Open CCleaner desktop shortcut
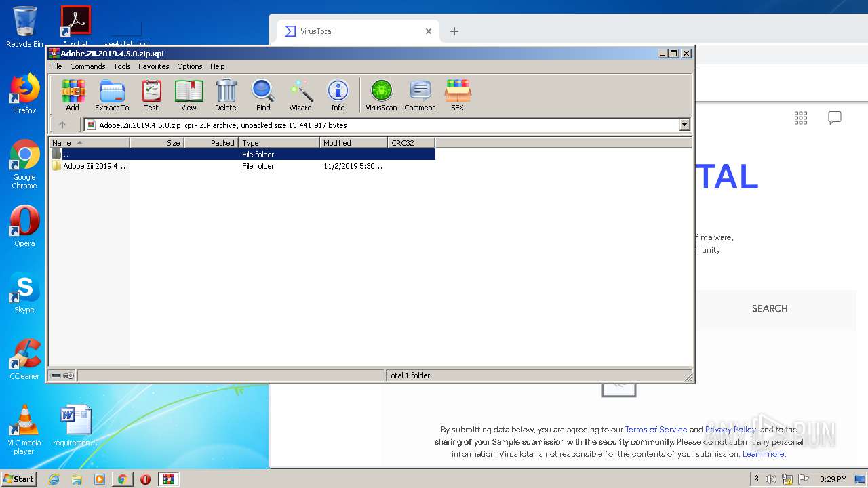Screen dimensions: 868x488 point(24,359)
